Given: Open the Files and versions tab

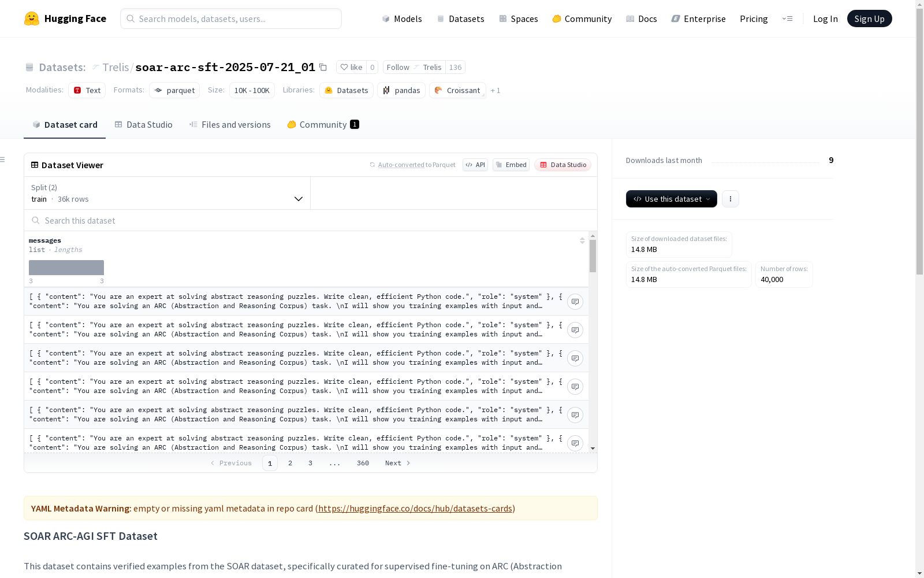Looking at the screenshot, I should 230,125.
